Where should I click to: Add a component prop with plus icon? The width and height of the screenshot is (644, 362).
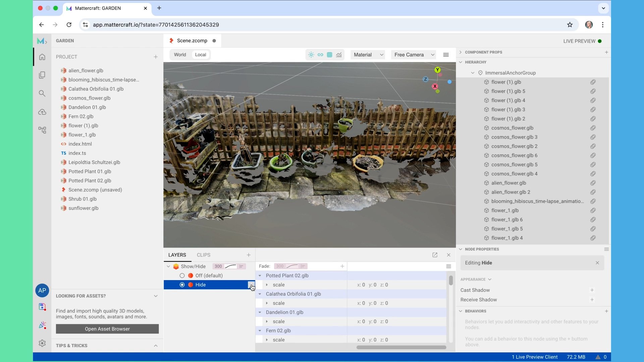[606, 52]
